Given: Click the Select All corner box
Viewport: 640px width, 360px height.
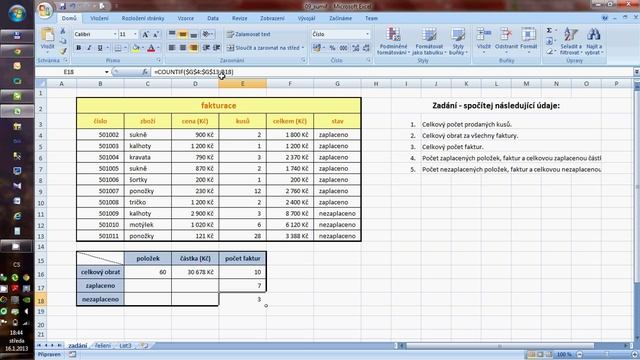Looking at the screenshot, I should coord(41,84).
